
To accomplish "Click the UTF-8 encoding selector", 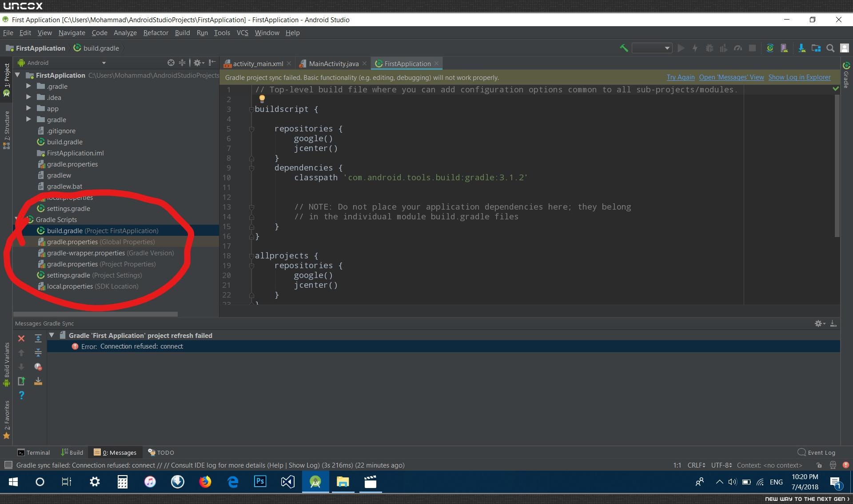I will click(x=721, y=465).
